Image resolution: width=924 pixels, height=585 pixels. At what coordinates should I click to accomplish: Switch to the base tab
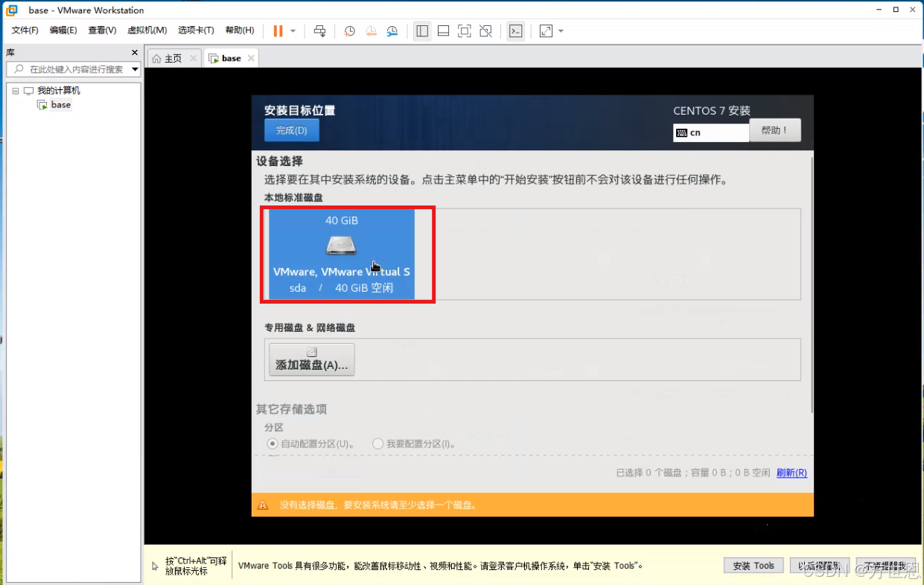pyautogui.click(x=232, y=58)
